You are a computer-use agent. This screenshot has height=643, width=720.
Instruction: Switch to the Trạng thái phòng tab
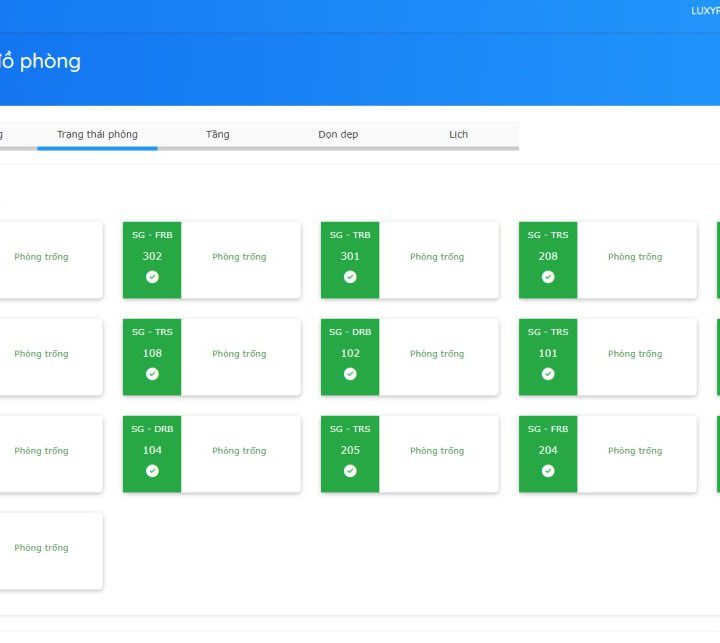[x=97, y=135]
